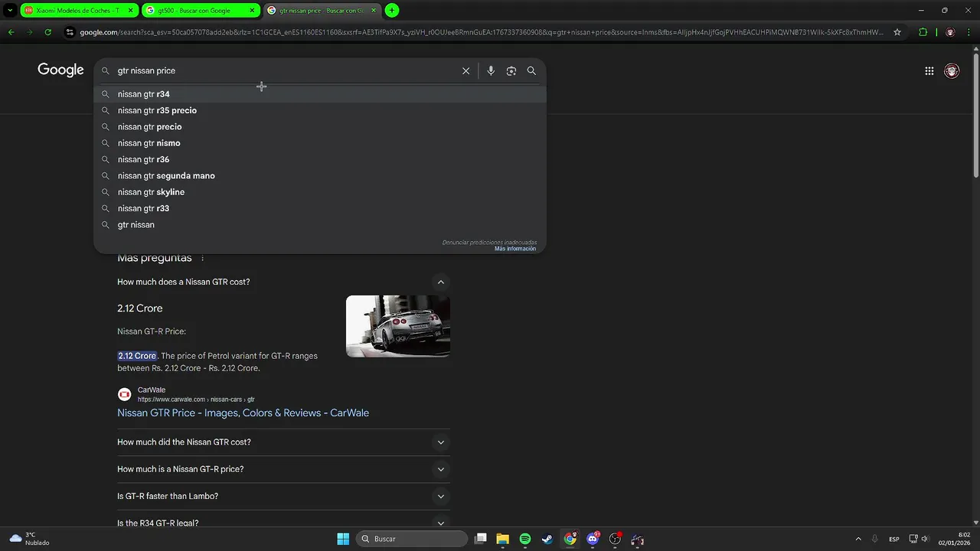Choose suggestion nissan gtr r35 precio

click(x=320, y=110)
